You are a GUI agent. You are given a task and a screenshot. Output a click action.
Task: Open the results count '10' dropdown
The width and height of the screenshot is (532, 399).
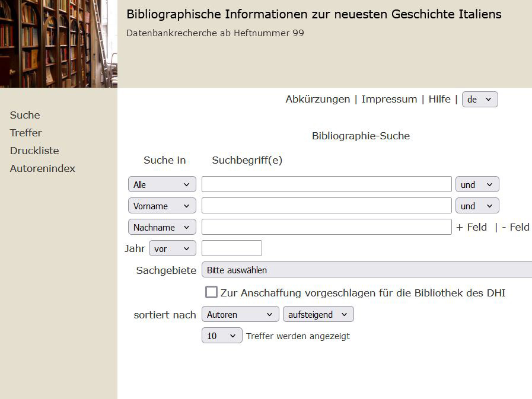click(222, 336)
